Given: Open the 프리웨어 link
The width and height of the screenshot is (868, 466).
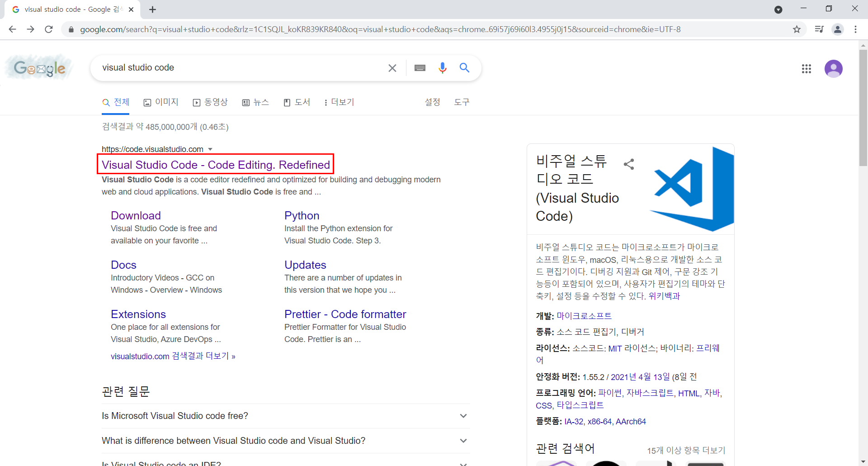Looking at the screenshot, I should (x=708, y=348).
